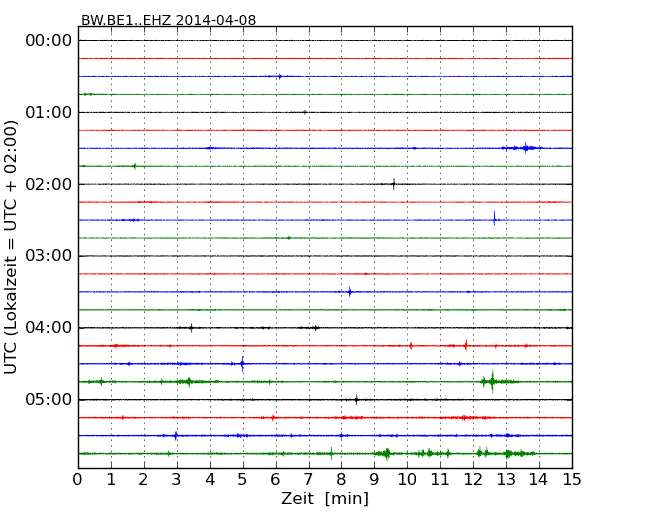Select x-axis tick label 6

(x=275, y=480)
